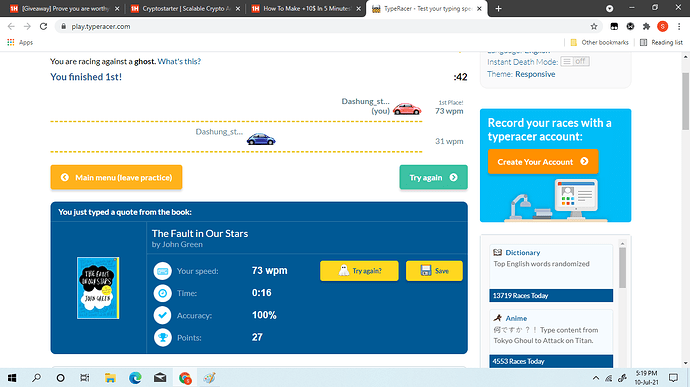This screenshot has height=387, width=690.
Task: Close the Cryptostarter tab
Action: (238, 8)
